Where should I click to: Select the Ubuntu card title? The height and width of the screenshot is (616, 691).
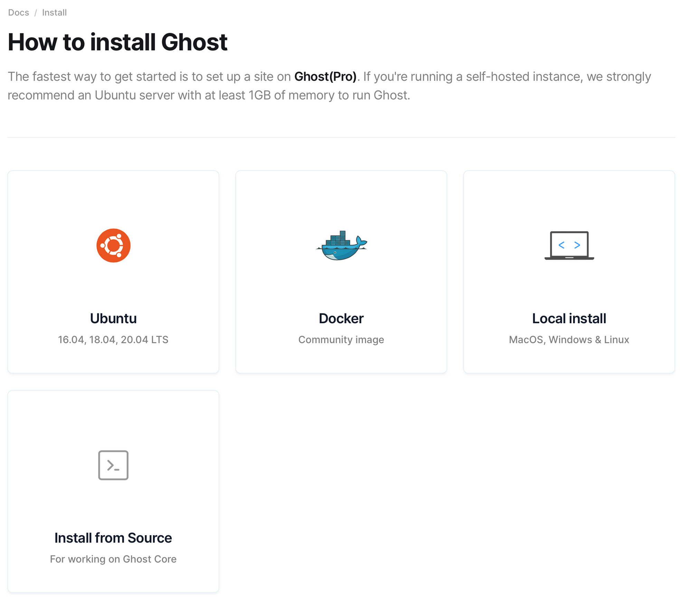(x=113, y=318)
